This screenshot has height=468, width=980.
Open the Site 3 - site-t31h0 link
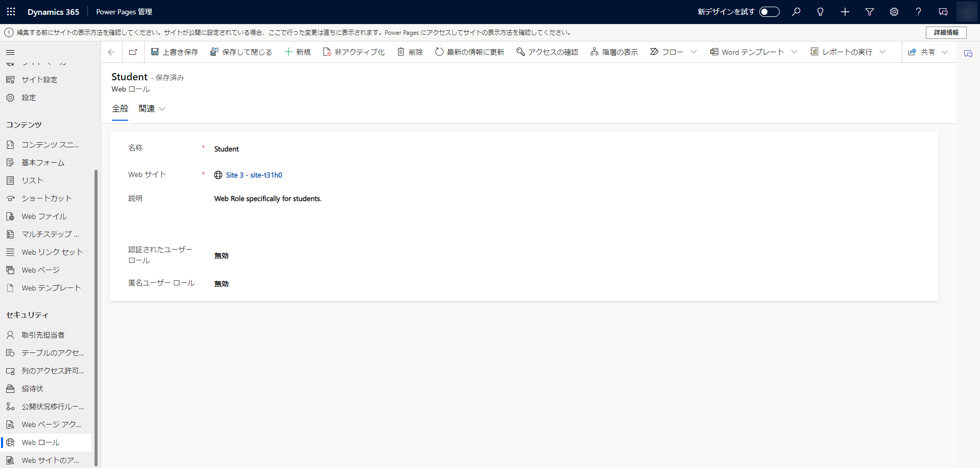(x=254, y=175)
